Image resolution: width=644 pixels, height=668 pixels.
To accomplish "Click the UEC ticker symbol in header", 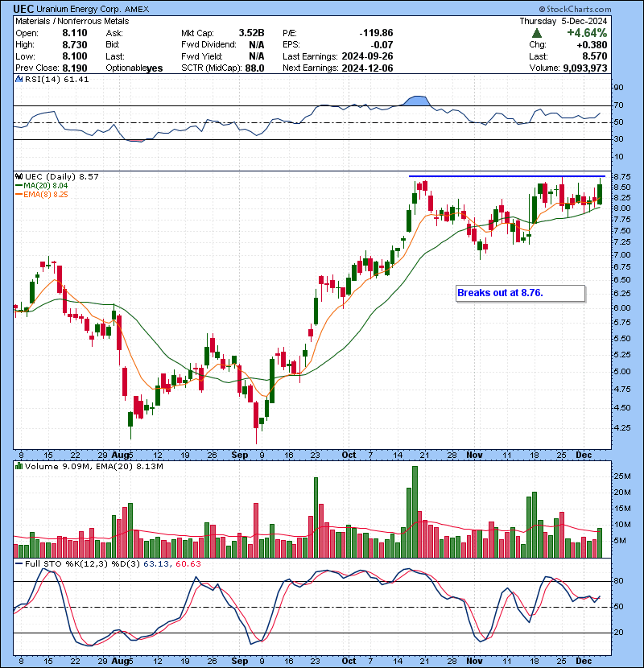I will click(x=23, y=8).
